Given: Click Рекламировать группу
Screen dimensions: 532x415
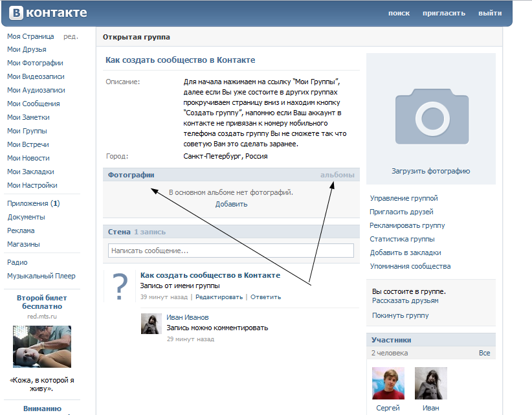Looking at the screenshot, I should point(407,226).
